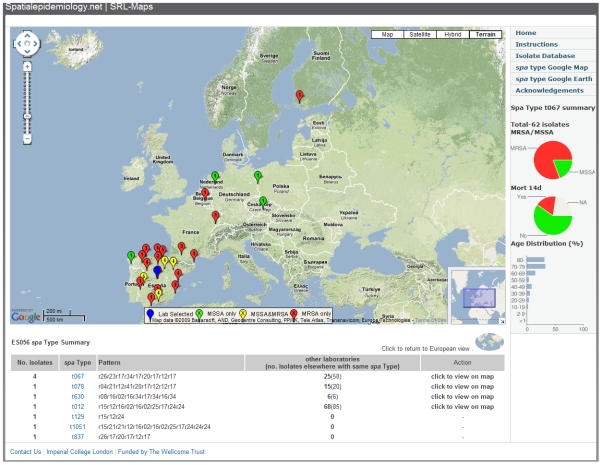Select the red marker in eastern France

(x=216, y=216)
